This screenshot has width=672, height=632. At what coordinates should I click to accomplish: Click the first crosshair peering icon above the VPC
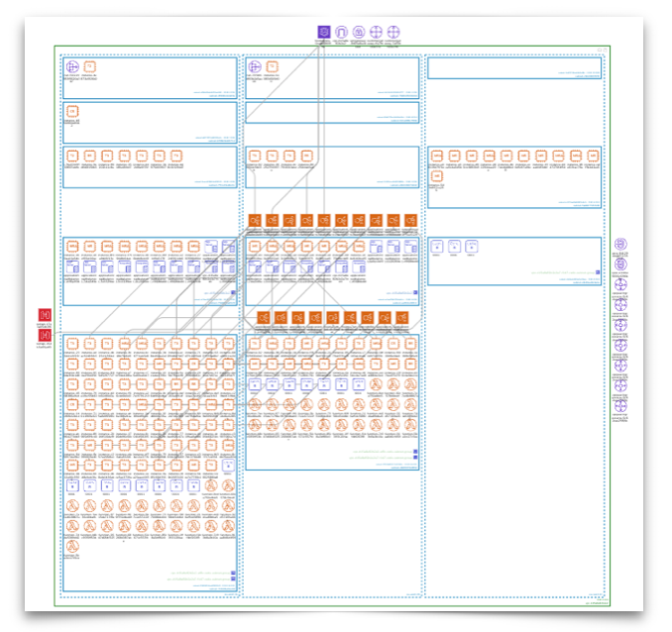click(x=376, y=32)
